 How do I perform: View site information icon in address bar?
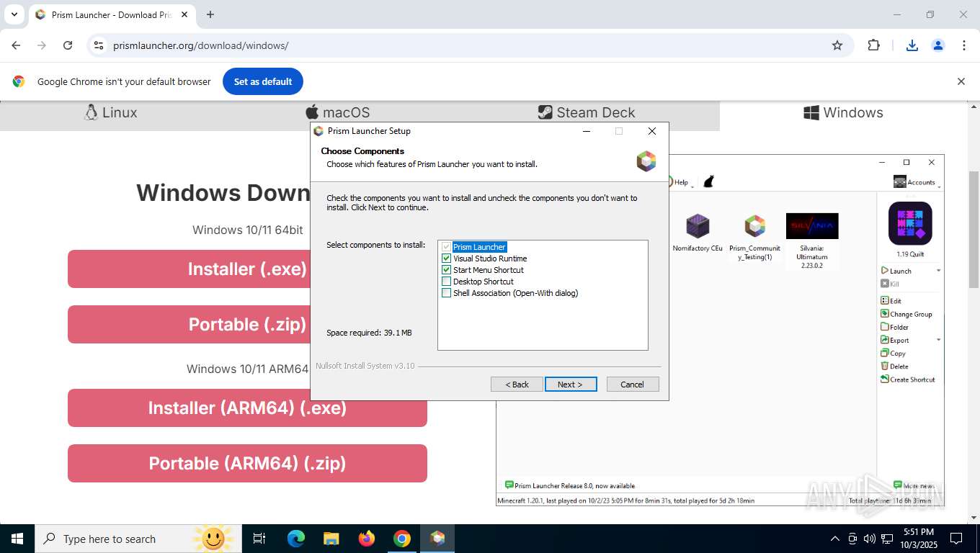coord(99,45)
